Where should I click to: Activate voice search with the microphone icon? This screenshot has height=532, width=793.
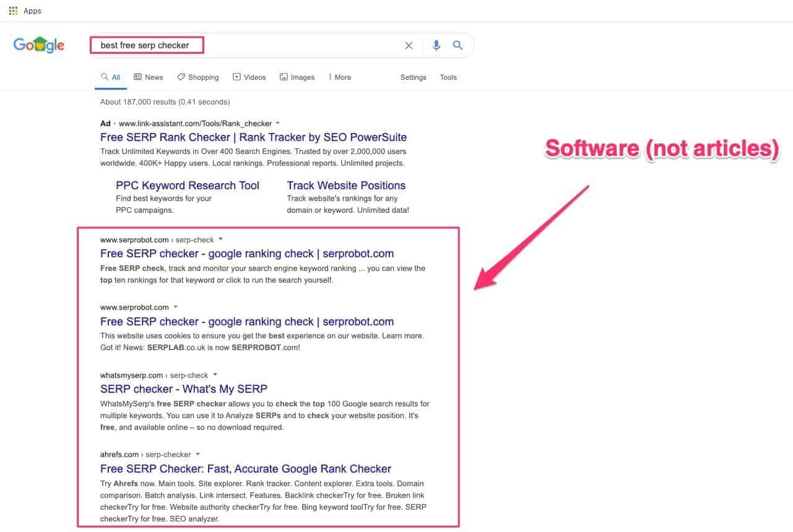(x=436, y=45)
